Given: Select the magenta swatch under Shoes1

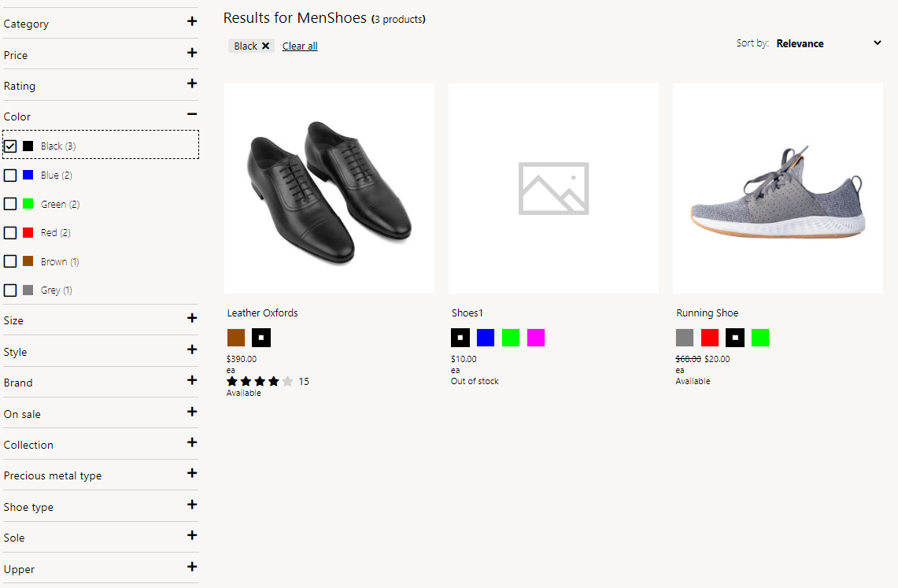Looking at the screenshot, I should 535,337.
